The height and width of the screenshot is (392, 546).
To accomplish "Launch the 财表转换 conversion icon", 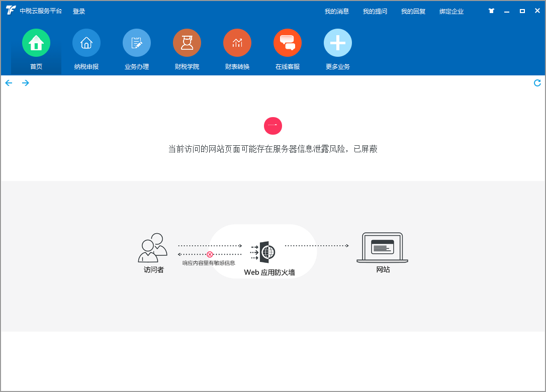I will pos(237,43).
